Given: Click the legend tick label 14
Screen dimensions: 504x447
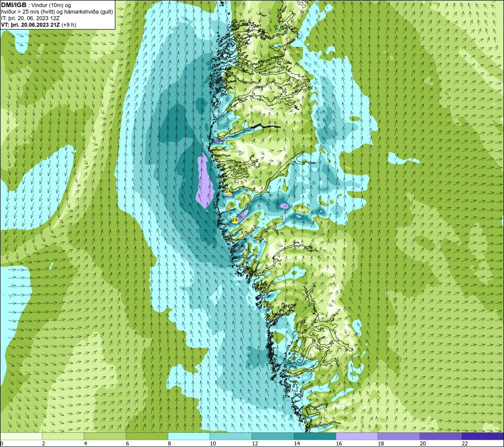Looking at the screenshot, I should pos(297,443).
